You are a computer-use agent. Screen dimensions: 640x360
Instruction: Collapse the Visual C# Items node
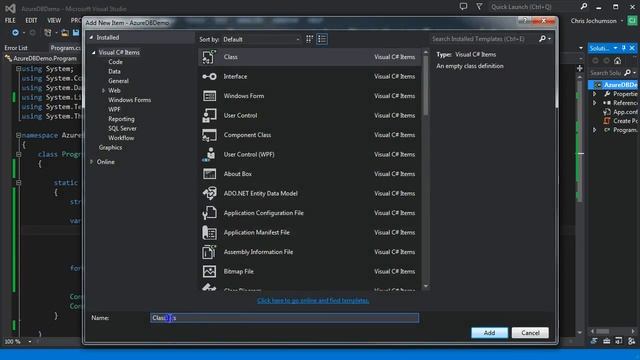click(93, 53)
